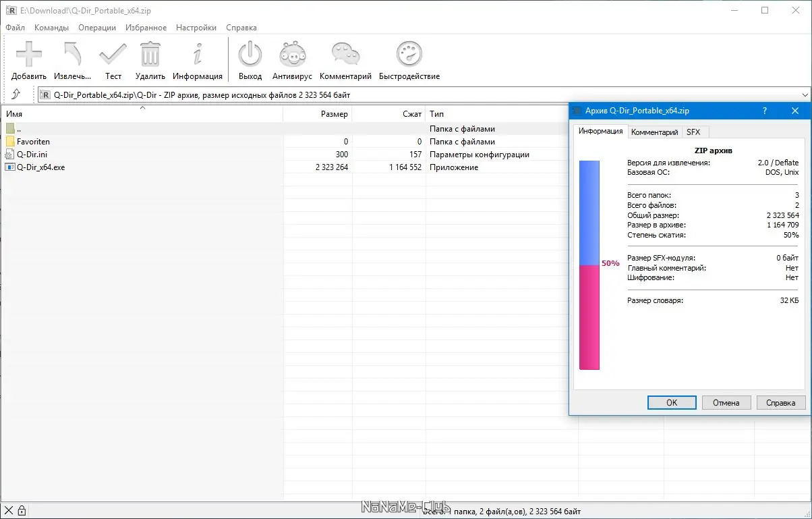Open the Файл menu
The width and height of the screenshot is (812, 519).
[15, 28]
